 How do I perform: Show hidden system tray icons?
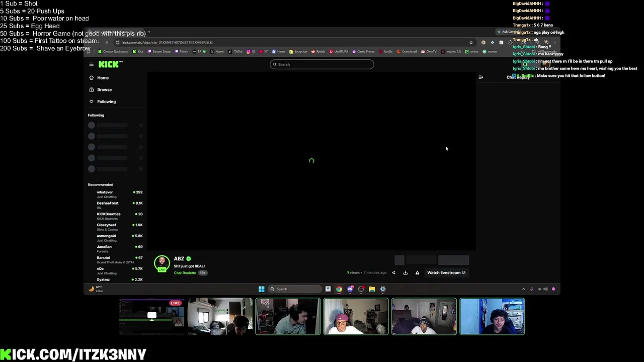[523, 289]
